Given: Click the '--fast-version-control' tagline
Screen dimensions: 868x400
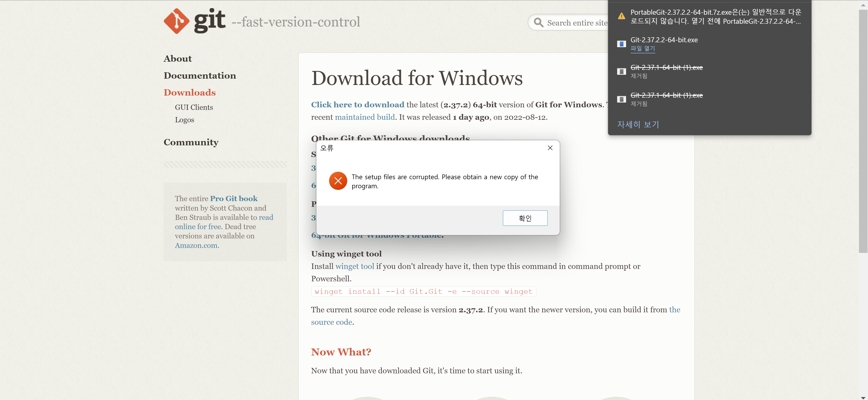Looking at the screenshot, I should pos(296,22).
